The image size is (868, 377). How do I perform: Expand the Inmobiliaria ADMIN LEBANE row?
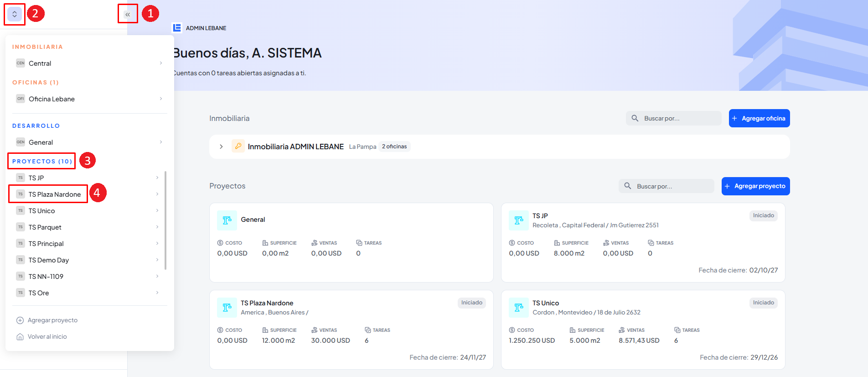click(221, 147)
